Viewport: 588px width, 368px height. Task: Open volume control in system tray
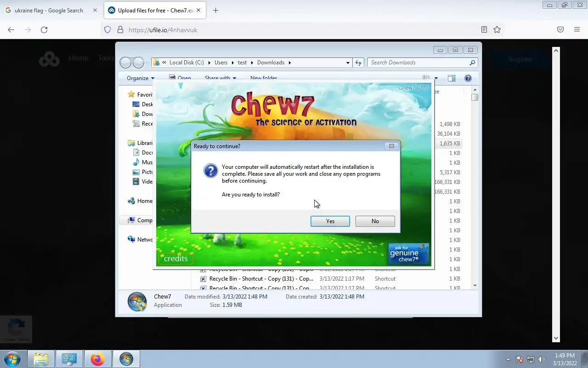(542, 359)
